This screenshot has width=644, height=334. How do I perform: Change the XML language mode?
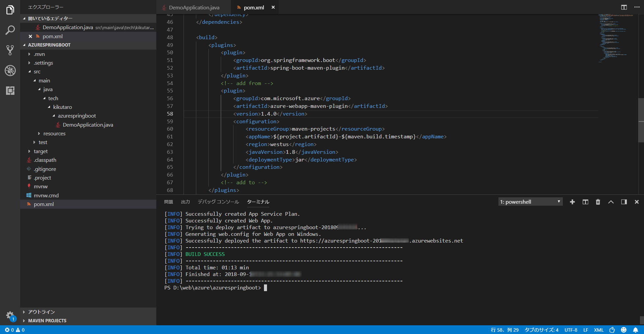pyautogui.click(x=599, y=330)
